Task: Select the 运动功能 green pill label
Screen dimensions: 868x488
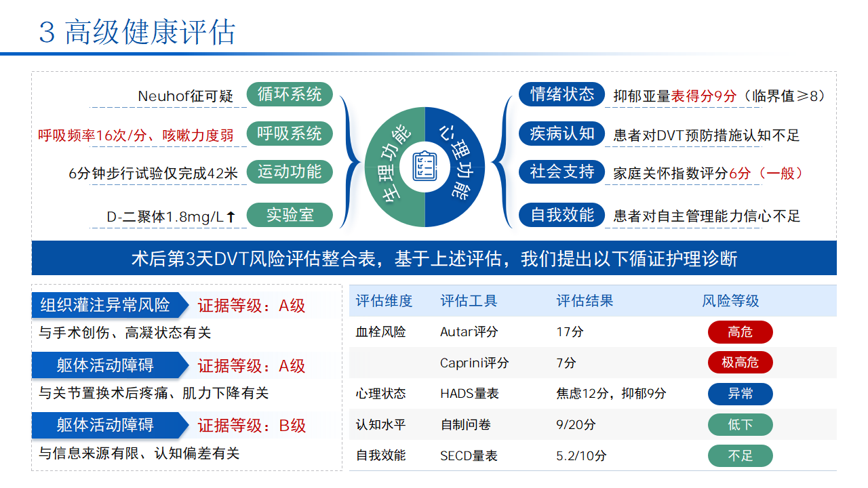Action: tap(290, 171)
